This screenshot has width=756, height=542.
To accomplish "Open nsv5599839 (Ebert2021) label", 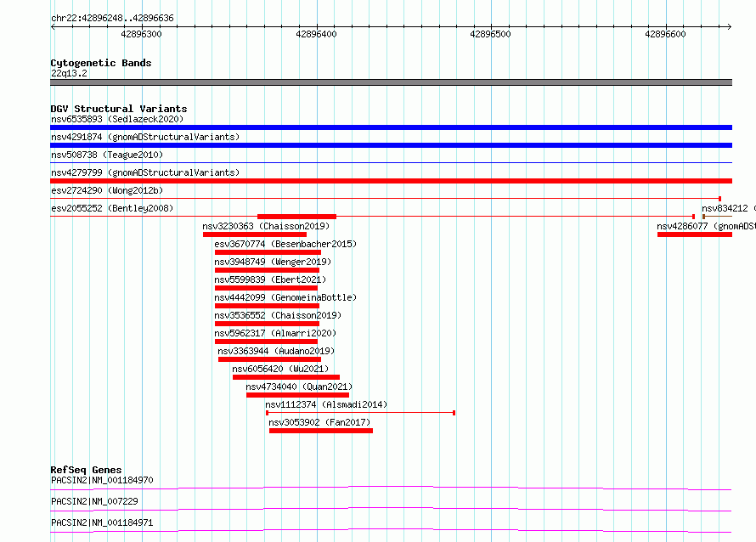I will (x=270, y=279).
